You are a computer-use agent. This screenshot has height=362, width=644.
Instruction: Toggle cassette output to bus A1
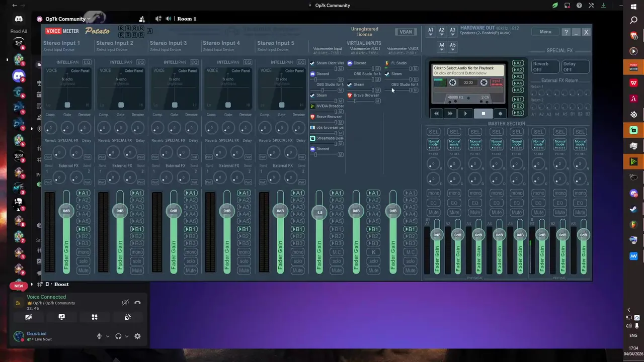tap(518, 63)
